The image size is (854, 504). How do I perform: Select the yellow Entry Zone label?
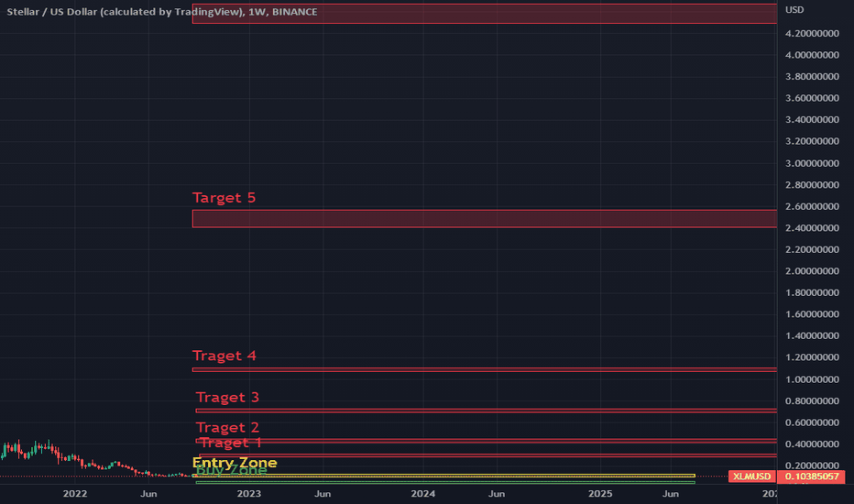point(235,463)
